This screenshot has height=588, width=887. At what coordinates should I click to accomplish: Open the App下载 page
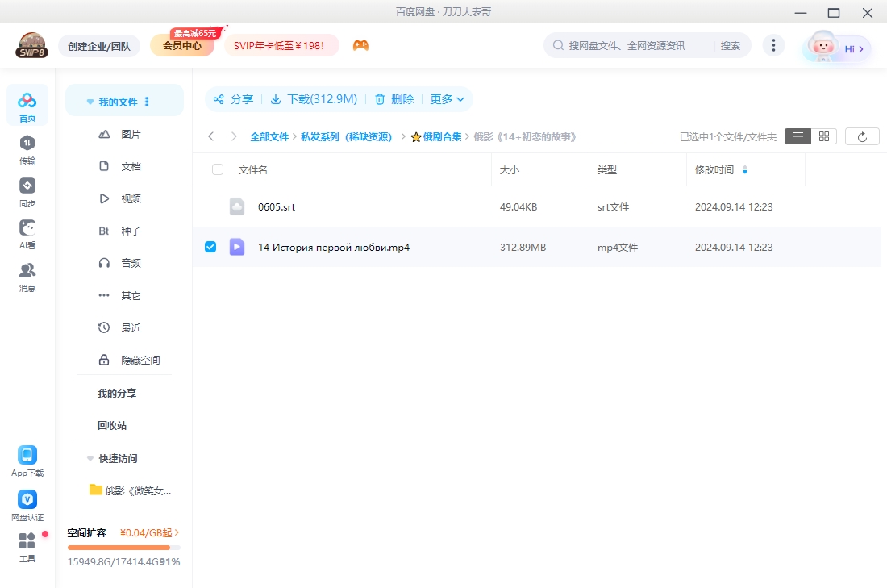[27, 460]
